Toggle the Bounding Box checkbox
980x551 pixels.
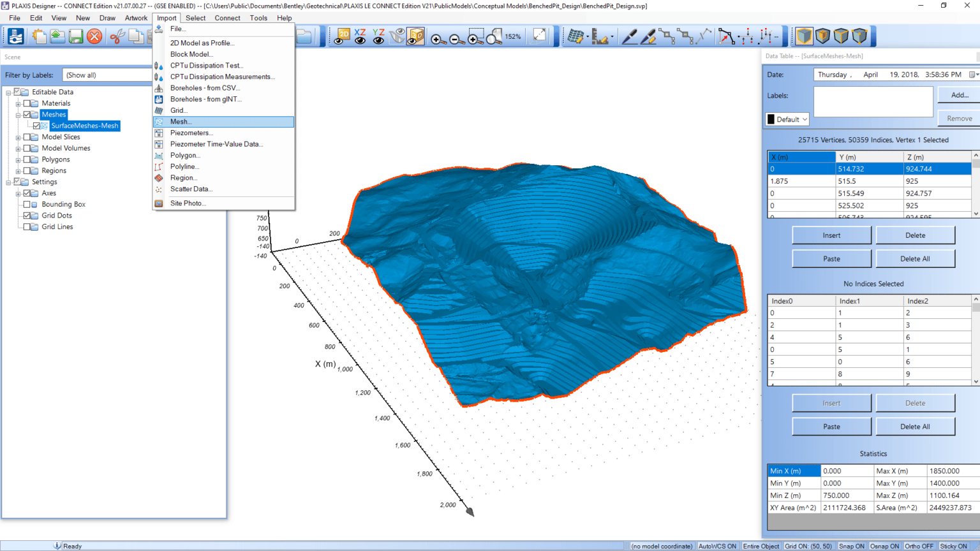pyautogui.click(x=27, y=205)
